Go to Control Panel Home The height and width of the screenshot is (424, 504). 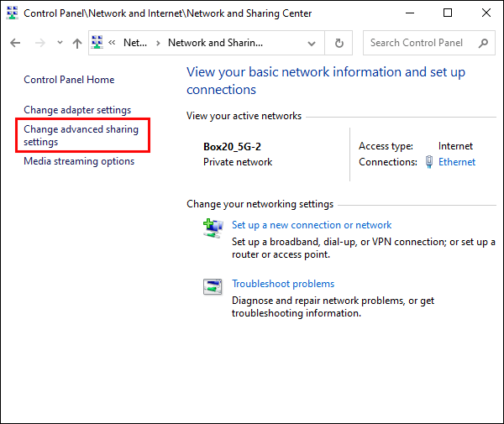pos(69,80)
